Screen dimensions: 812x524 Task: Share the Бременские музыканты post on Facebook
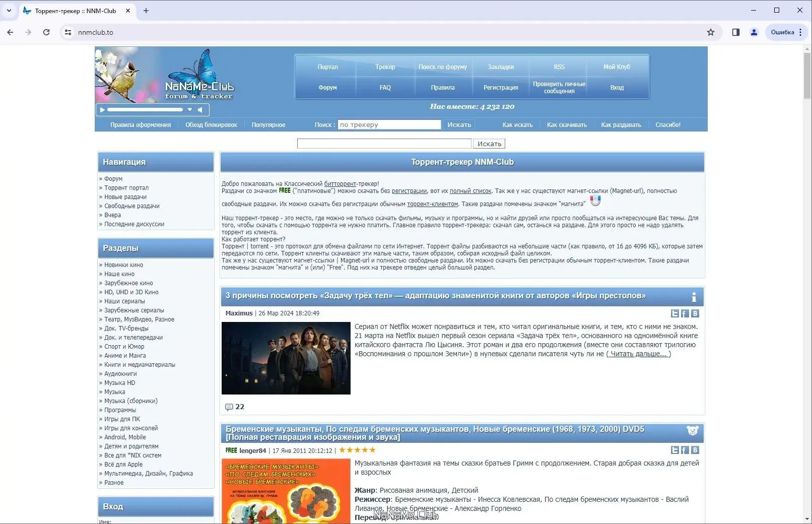click(x=685, y=450)
